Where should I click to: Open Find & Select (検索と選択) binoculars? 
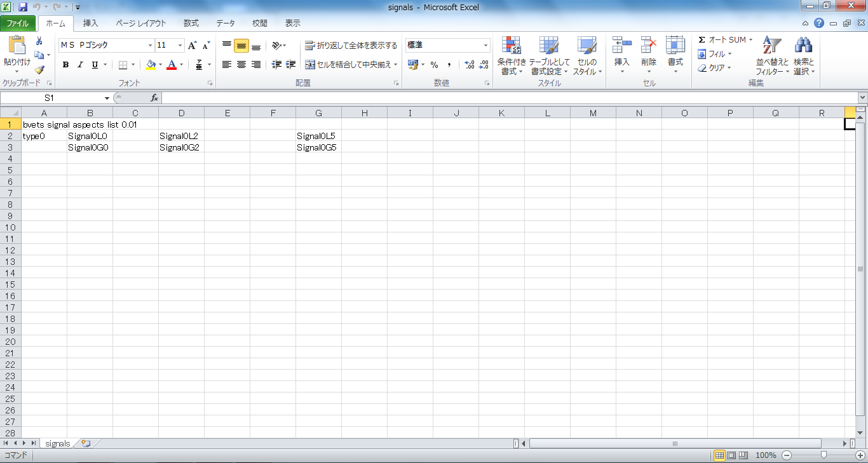coord(804,56)
